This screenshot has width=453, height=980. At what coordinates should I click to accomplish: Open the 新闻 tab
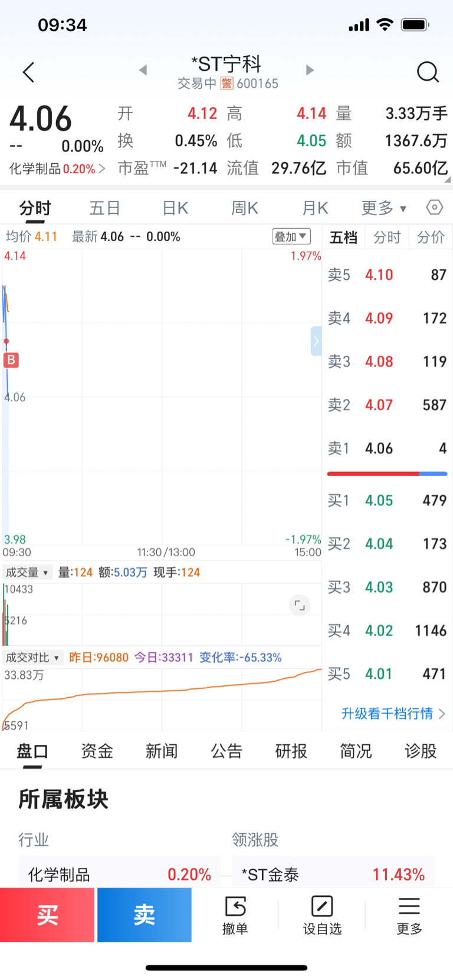point(162,751)
